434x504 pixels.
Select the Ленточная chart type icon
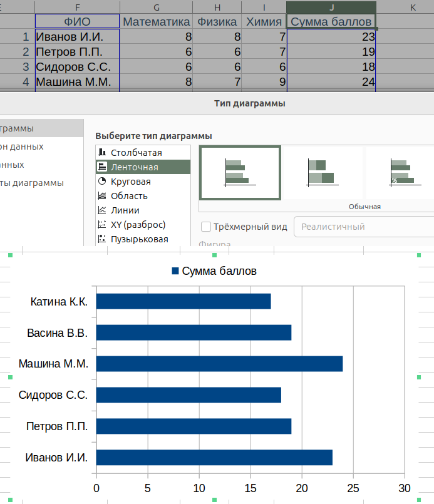click(x=102, y=167)
